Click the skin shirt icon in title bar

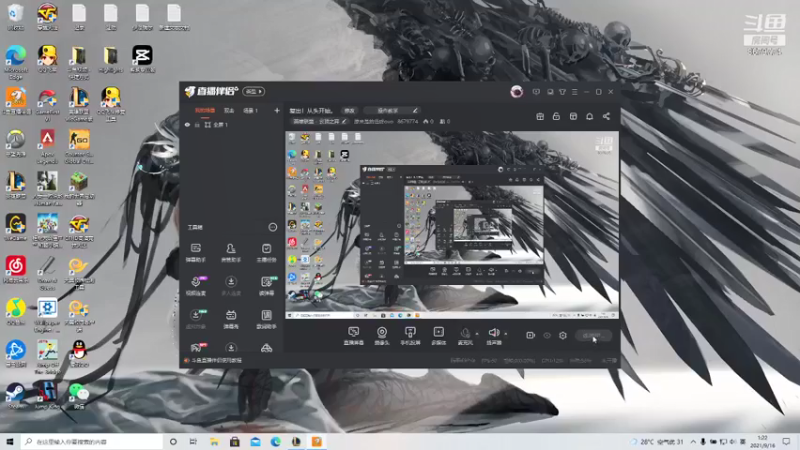[x=562, y=92]
